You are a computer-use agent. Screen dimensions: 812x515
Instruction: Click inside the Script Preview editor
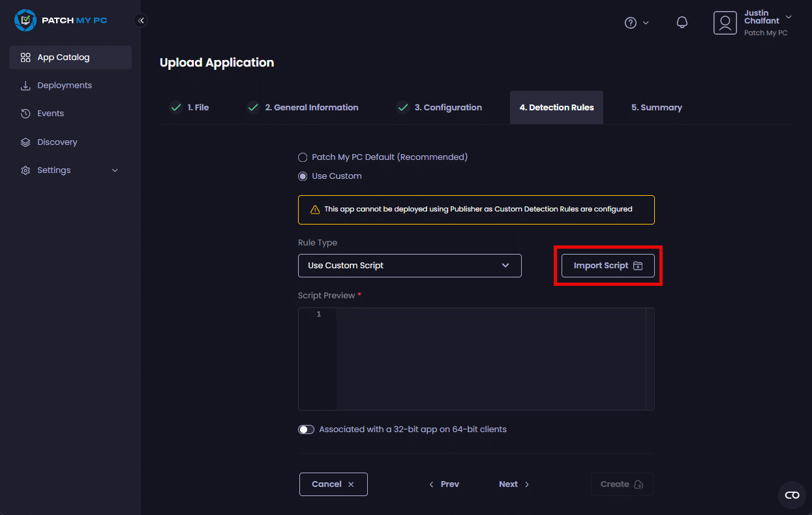tap(489, 359)
